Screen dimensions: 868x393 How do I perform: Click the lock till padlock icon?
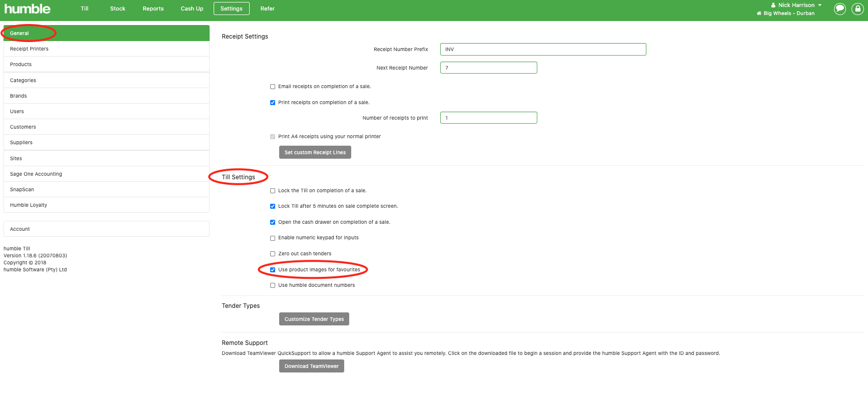click(x=857, y=9)
